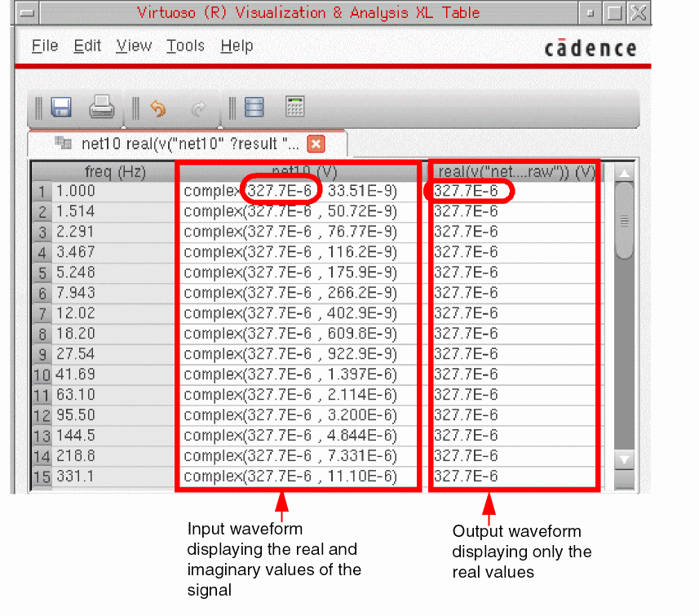The width and height of the screenshot is (699, 616).
Task: Click complex cell ending 266.2E-9
Action: [301, 293]
